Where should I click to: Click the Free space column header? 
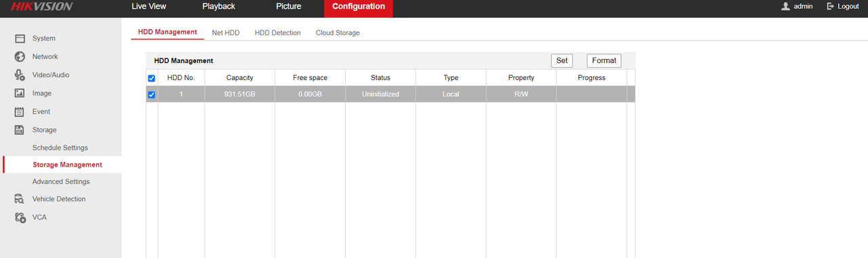(310, 78)
